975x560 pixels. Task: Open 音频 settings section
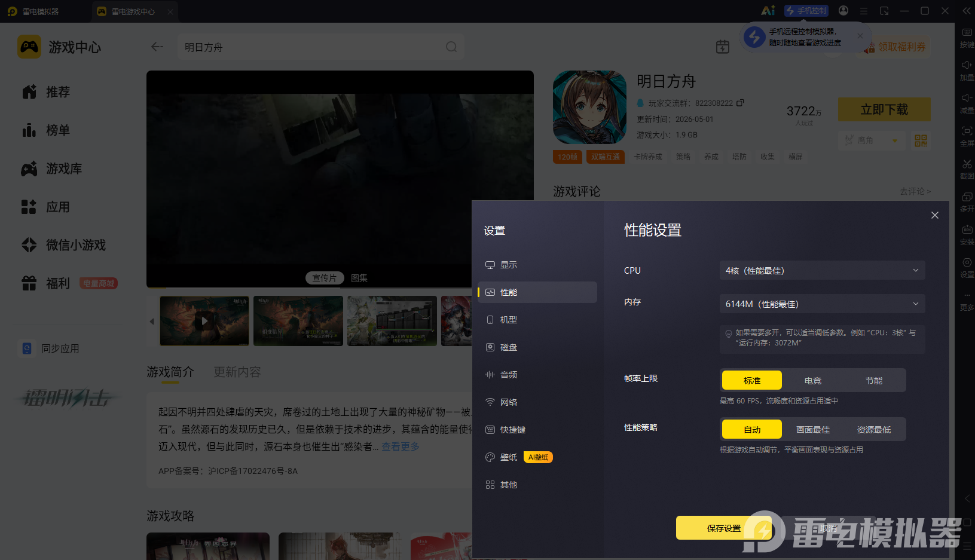[537, 375]
